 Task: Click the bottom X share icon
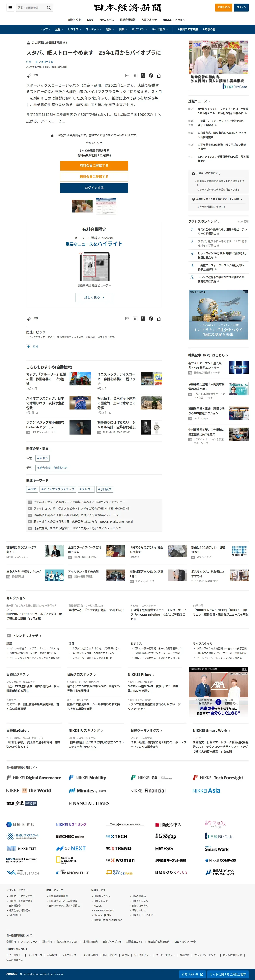(x=143, y=319)
